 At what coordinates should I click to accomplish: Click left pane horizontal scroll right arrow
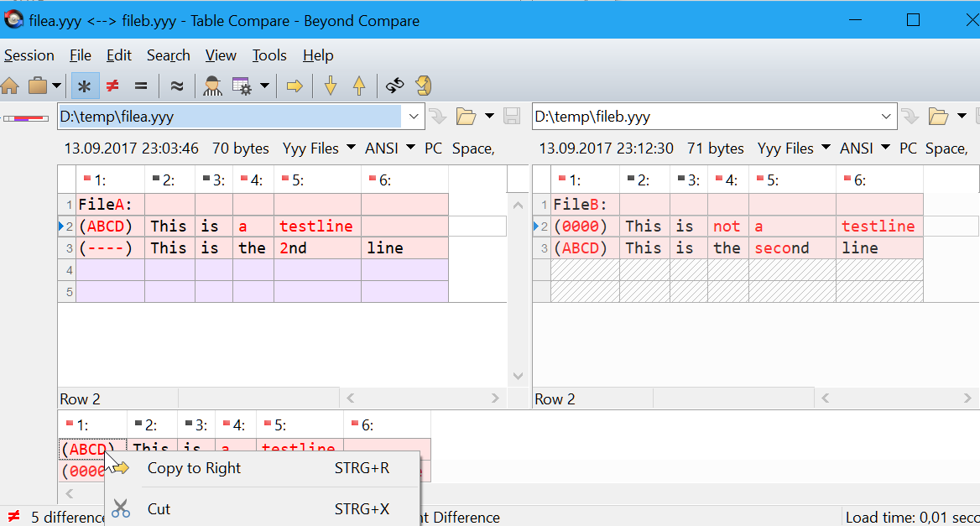click(495, 398)
